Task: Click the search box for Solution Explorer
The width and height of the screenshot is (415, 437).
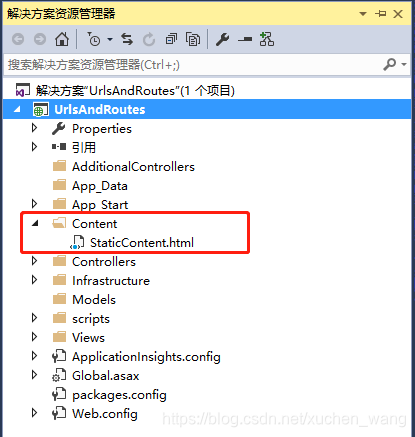Action: pyautogui.click(x=207, y=65)
